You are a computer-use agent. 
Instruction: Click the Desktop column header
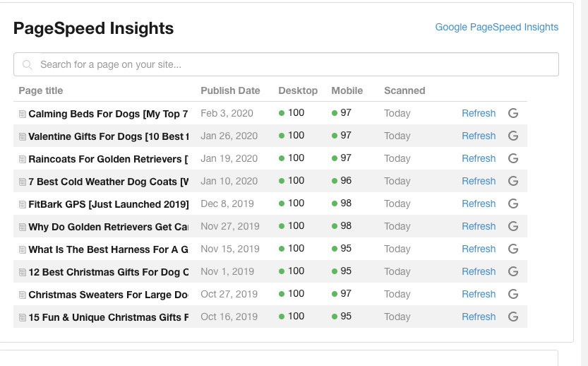tap(298, 90)
